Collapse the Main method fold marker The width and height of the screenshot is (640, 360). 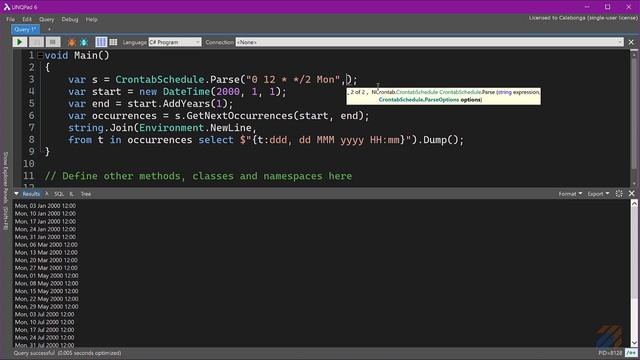[x=40, y=56]
